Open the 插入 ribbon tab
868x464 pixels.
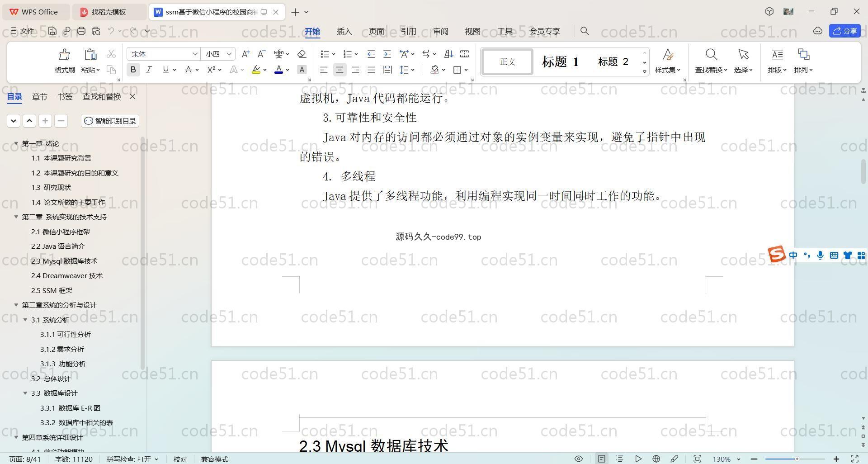click(x=344, y=31)
